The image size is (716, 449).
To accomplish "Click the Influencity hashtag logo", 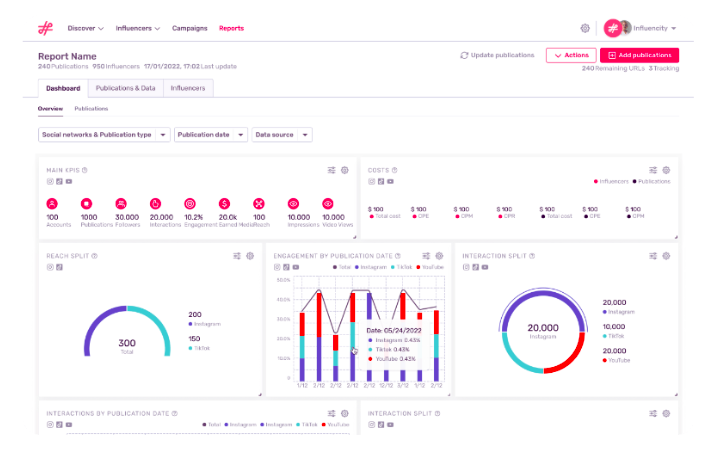I will coord(45,28).
